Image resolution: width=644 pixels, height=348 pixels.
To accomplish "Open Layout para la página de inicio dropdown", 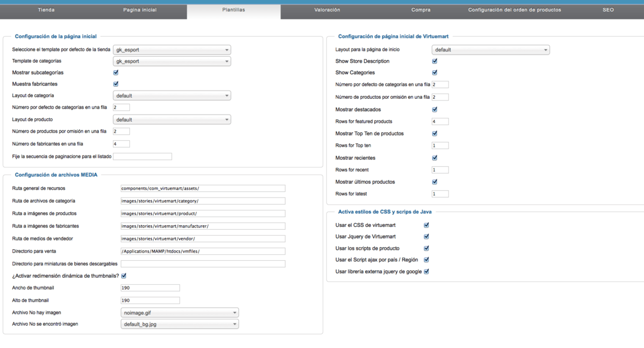I will pyautogui.click(x=491, y=50).
